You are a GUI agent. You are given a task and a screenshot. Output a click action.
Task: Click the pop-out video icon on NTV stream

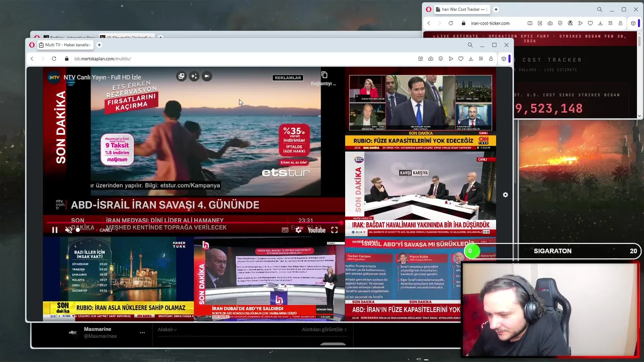[181, 76]
